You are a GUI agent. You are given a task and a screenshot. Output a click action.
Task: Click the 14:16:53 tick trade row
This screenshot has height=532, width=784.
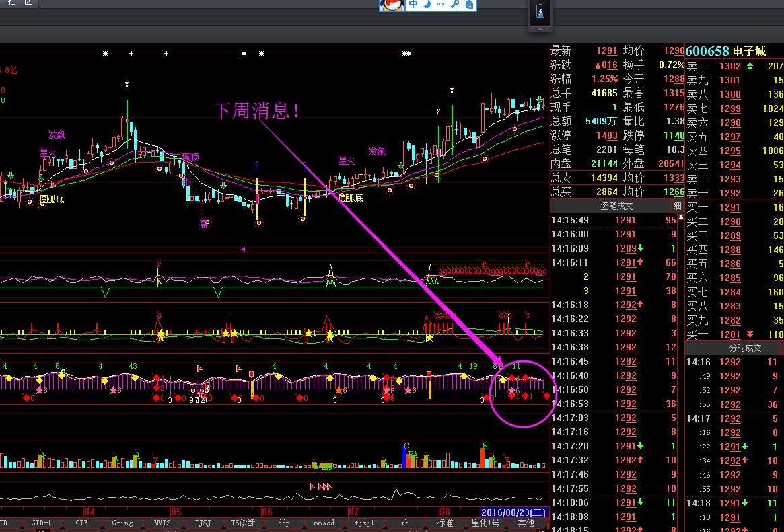pos(614,404)
